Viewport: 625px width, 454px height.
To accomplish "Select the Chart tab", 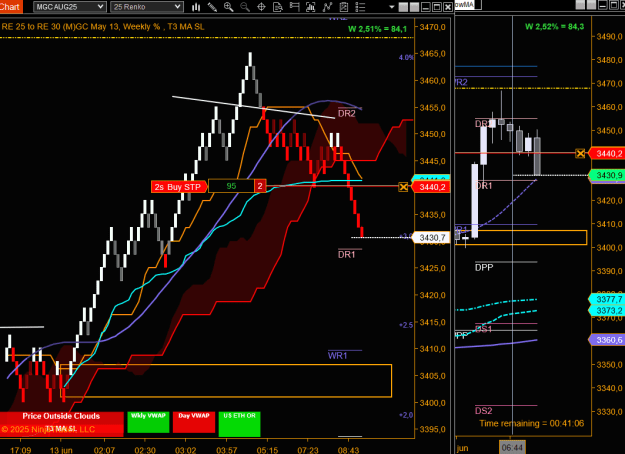I will click(x=10, y=6).
